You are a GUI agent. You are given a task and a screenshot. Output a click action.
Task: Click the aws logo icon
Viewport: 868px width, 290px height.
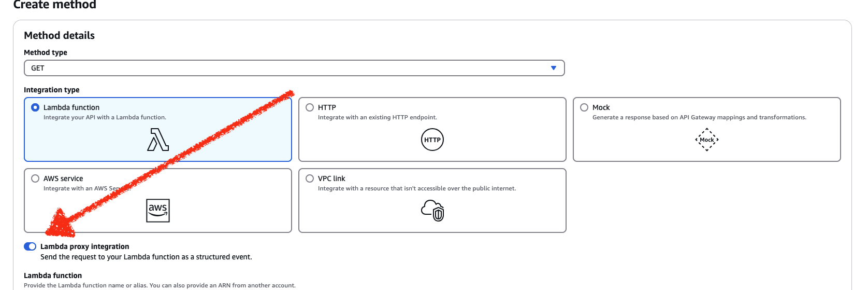pos(158,211)
